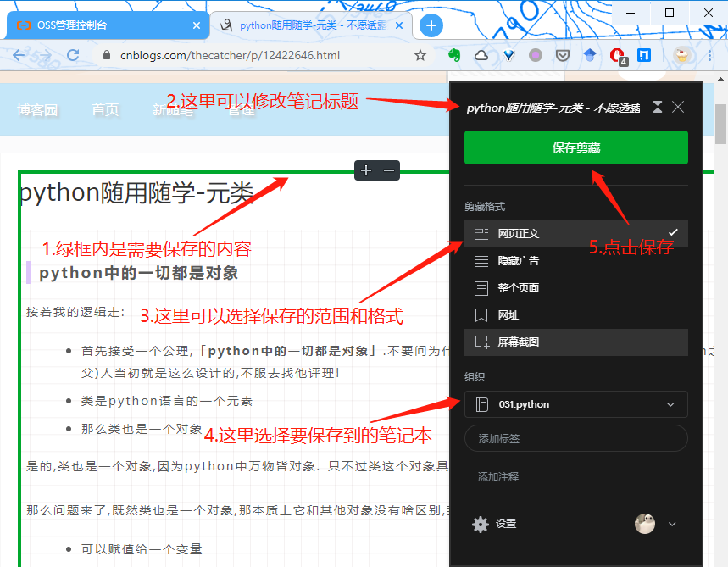Click the hourglass icon in clipper header
The image size is (728, 567).
(x=658, y=108)
